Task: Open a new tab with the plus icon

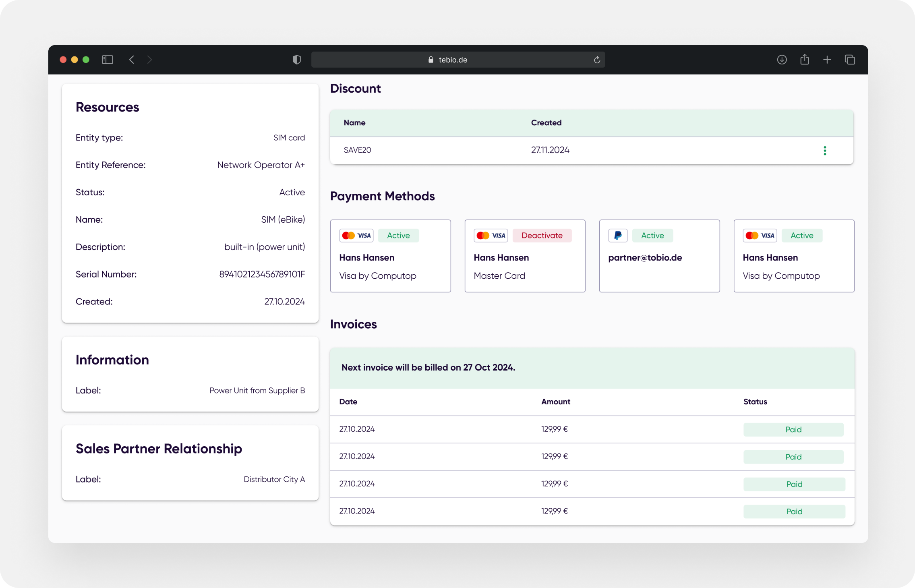Action: point(827,60)
